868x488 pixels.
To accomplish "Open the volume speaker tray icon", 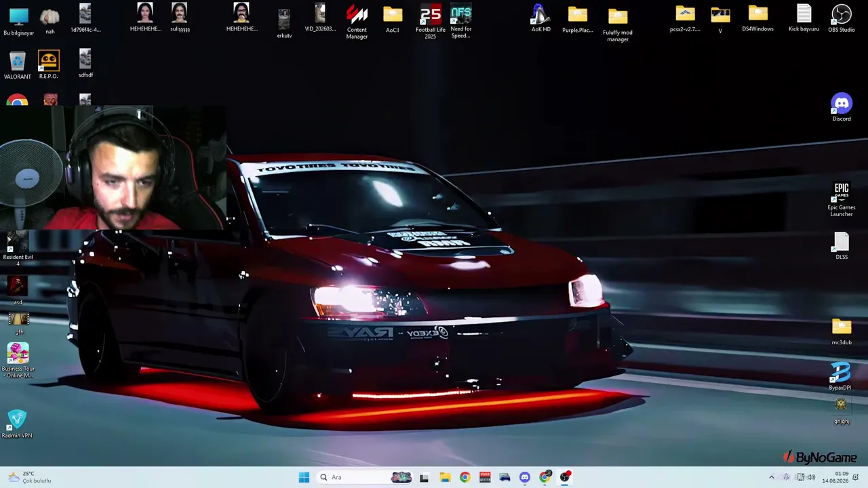I will click(811, 477).
